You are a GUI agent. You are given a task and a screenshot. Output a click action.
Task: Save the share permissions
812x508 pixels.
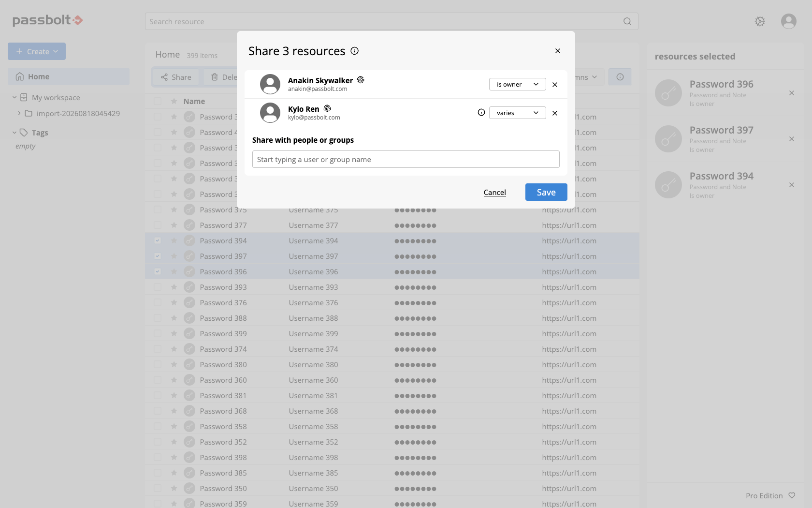[x=546, y=192]
